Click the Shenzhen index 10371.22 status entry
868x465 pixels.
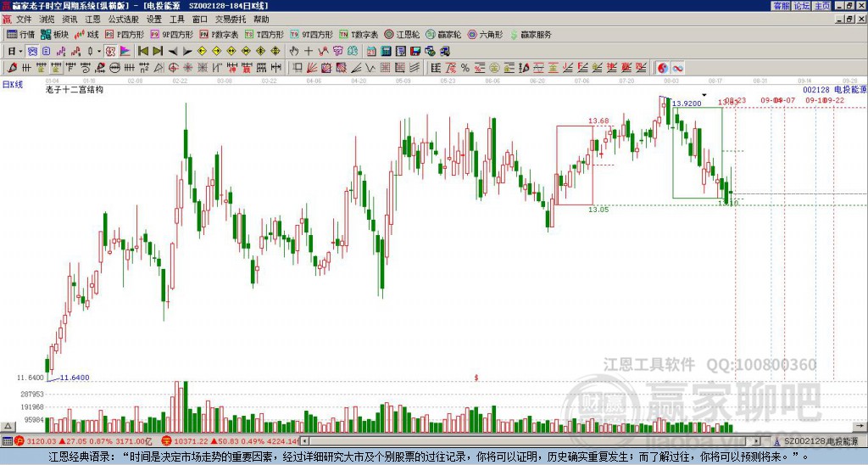pyautogui.click(x=230, y=441)
